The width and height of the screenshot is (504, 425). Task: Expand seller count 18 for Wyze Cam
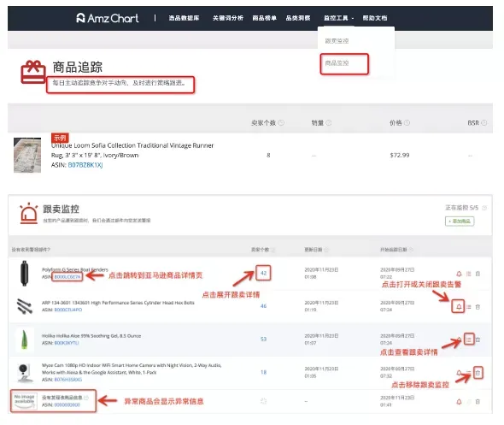click(263, 372)
